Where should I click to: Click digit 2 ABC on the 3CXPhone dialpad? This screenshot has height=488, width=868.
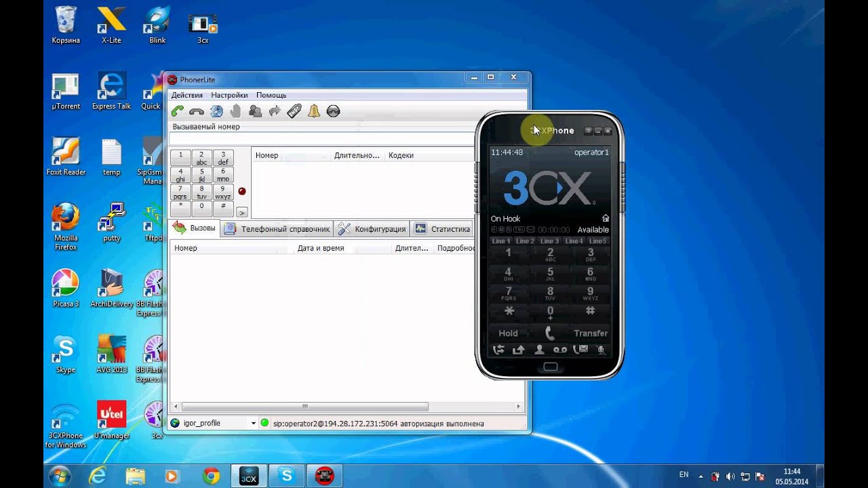click(550, 255)
